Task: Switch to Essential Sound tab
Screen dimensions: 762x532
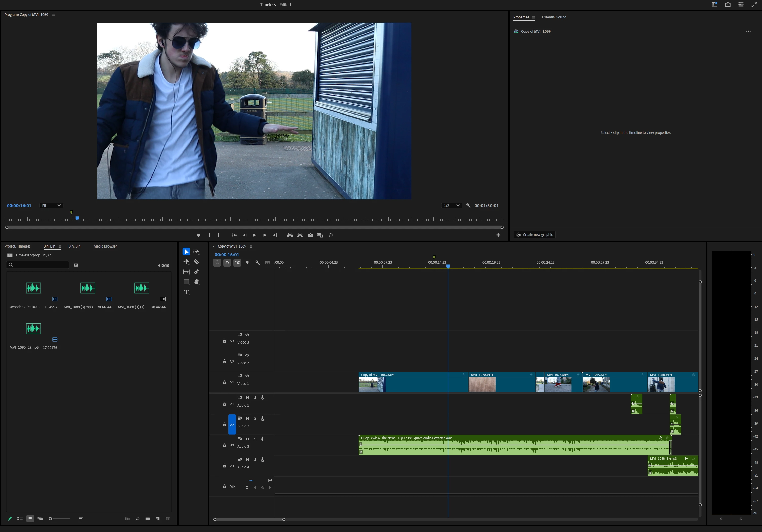Action: coord(554,17)
